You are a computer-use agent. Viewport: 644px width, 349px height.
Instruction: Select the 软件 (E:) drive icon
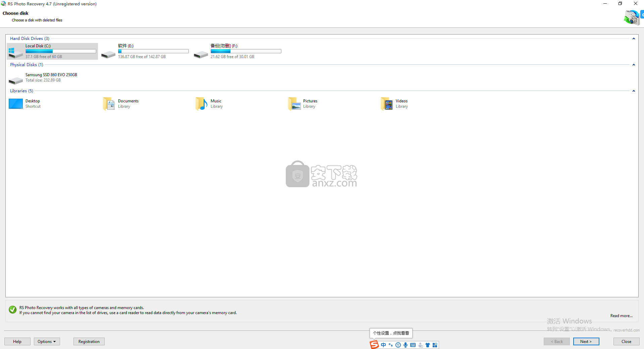click(x=108, y=54)
